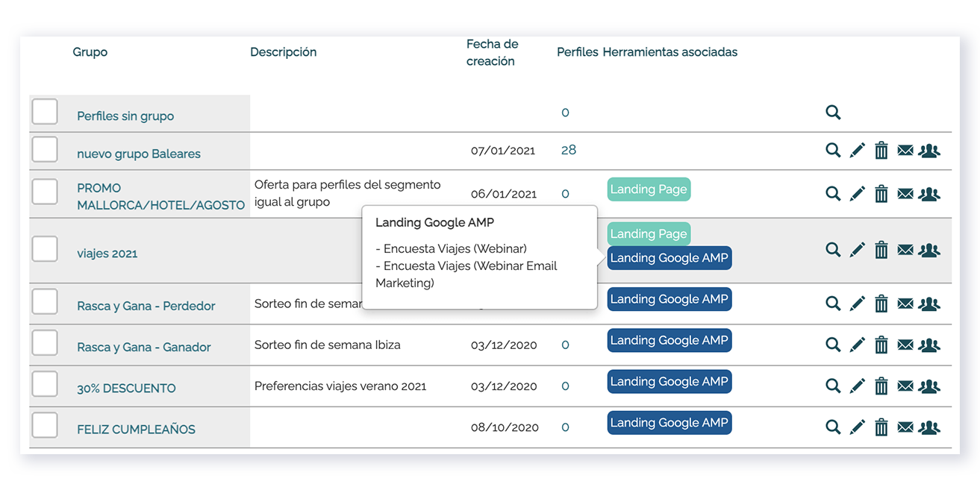Open group nuevo grupo Baleares
This screenshot has width=980, height=490.
[139, 154]
